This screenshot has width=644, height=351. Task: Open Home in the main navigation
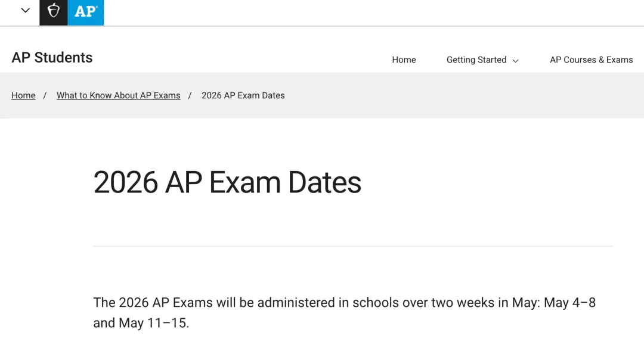point(404,60)
